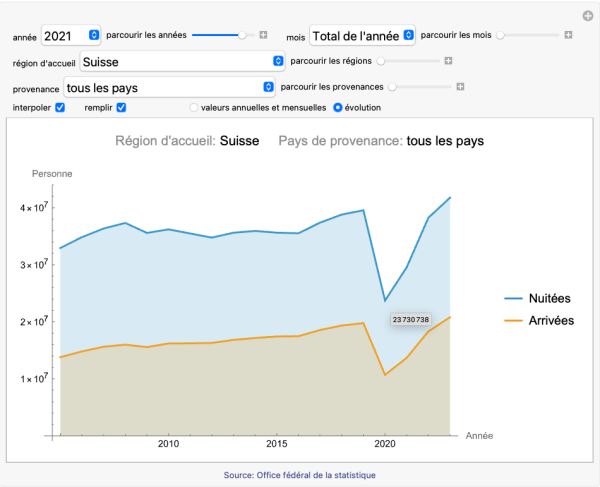This screenshot has width=600, height=487.
Task: Expand the plus icon beside the années slider
Action: pyautogui.click(x=263, y=35)
